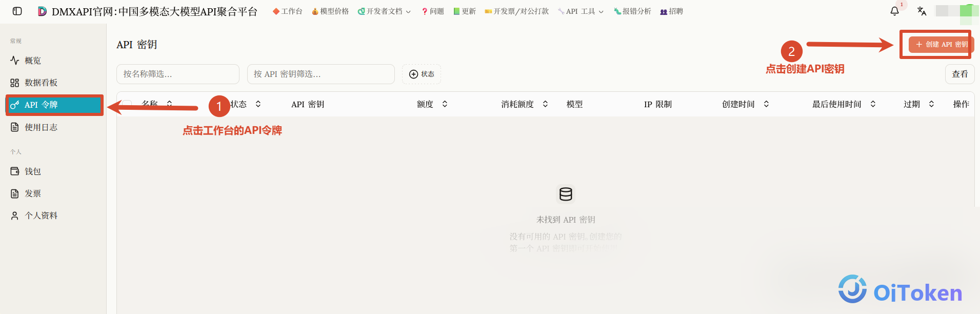This screenshot has width=980, height=314.
Task: Click the 未找到 API 密钥 empty-state text
Action: (x=566, y=220)
